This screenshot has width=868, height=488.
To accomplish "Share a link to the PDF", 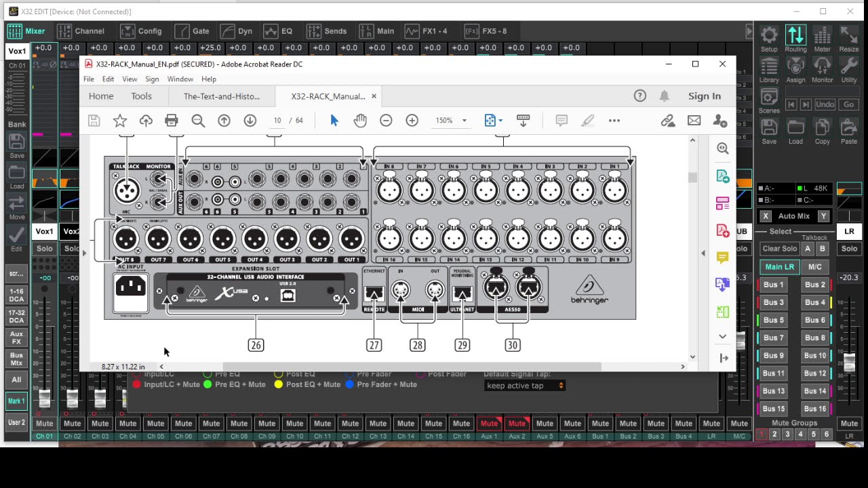I will (x=668, y=121).
